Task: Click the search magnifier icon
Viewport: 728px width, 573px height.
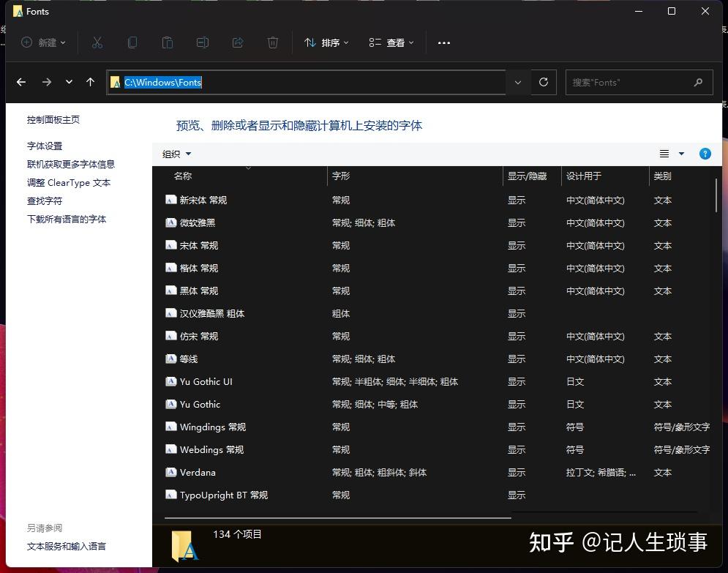Action: (x=698, y=82)
